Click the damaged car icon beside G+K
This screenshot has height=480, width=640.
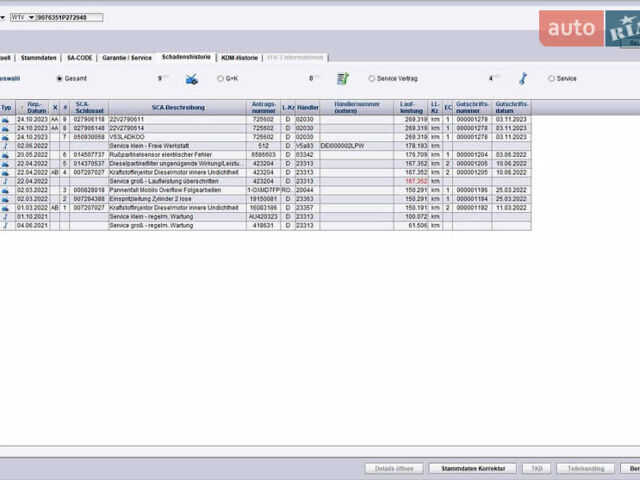click(192, 79)
